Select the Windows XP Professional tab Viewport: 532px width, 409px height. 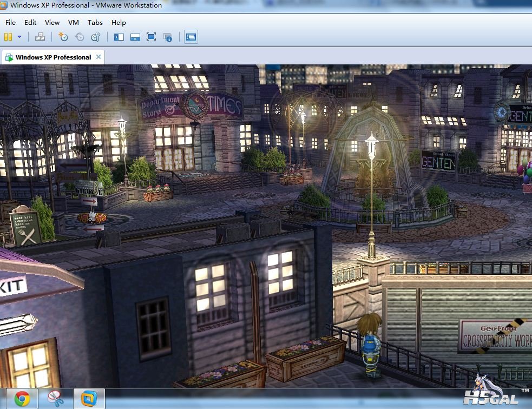tap(53, 57)
